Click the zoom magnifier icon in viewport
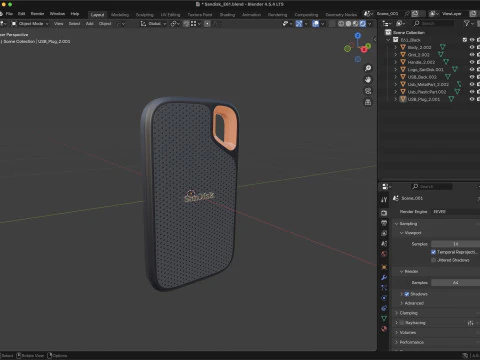 368,68
